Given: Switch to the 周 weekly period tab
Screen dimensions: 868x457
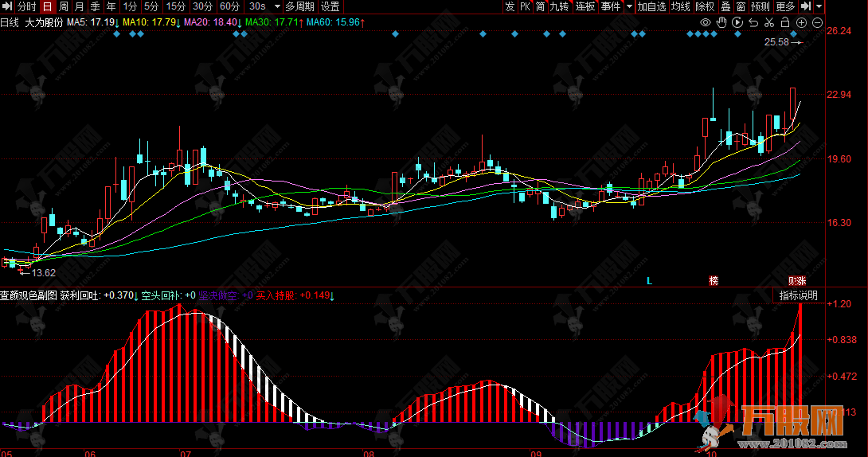Looking at the screenshot, I should 63,6.
